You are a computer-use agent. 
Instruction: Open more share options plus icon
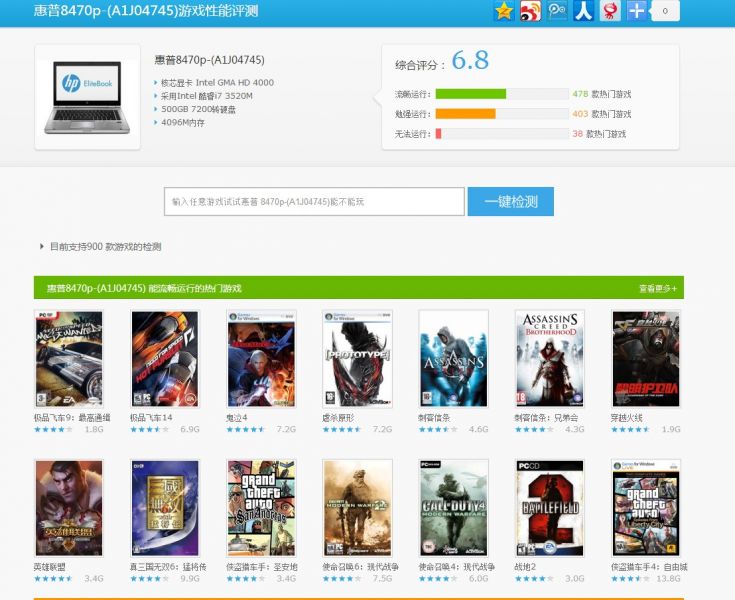637,10
